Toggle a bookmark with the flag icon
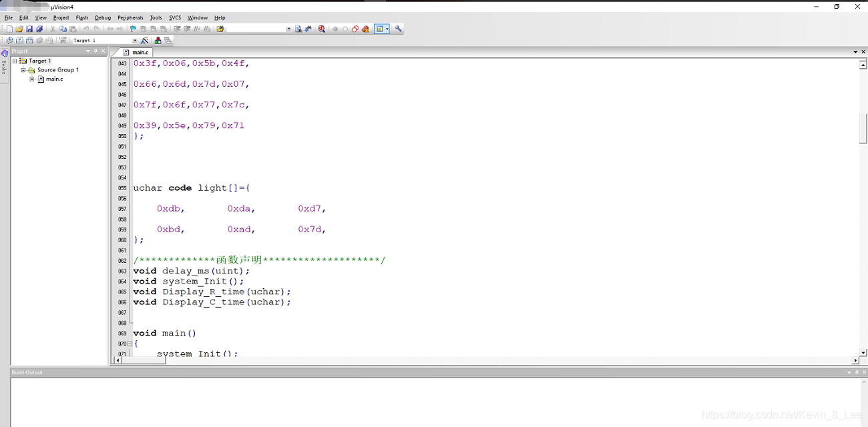 133,29
